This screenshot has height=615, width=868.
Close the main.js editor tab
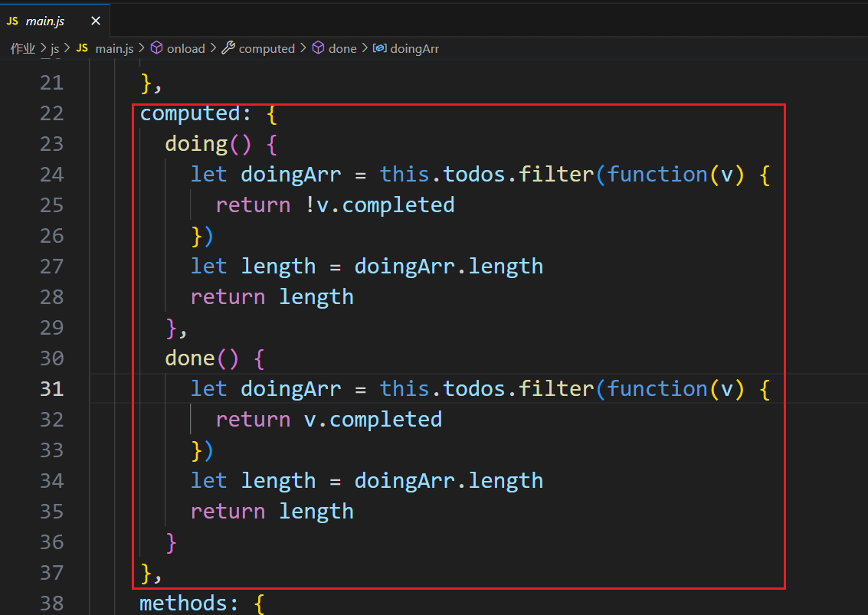pos(96,21)
